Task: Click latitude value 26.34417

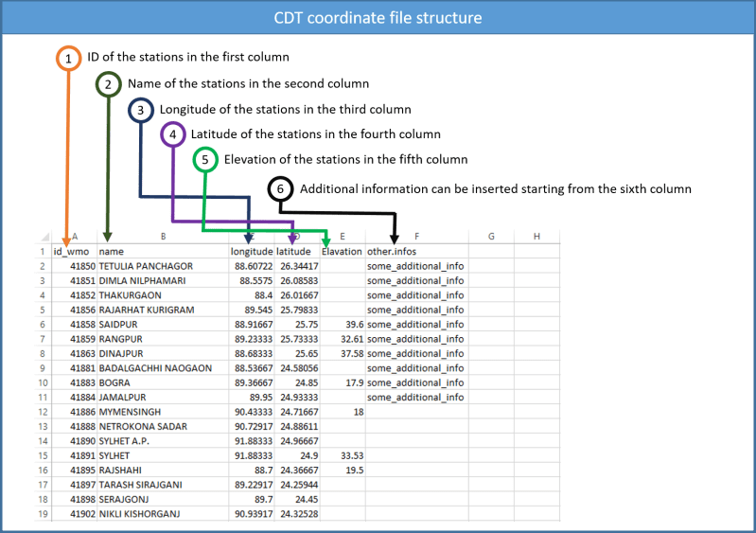Action: pyautogui.click(x=297, y=266)
